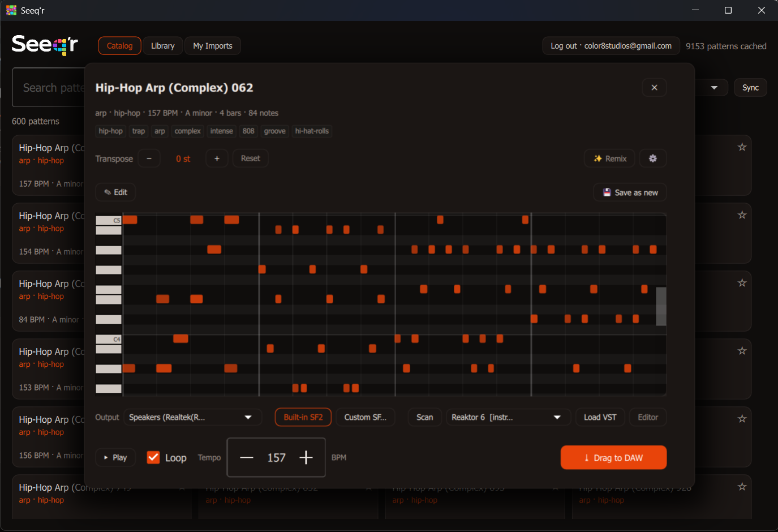Click the 0 st transpose value
This screenshot has width=778, height=532.
pyautogui.click(x=183, y=159)
